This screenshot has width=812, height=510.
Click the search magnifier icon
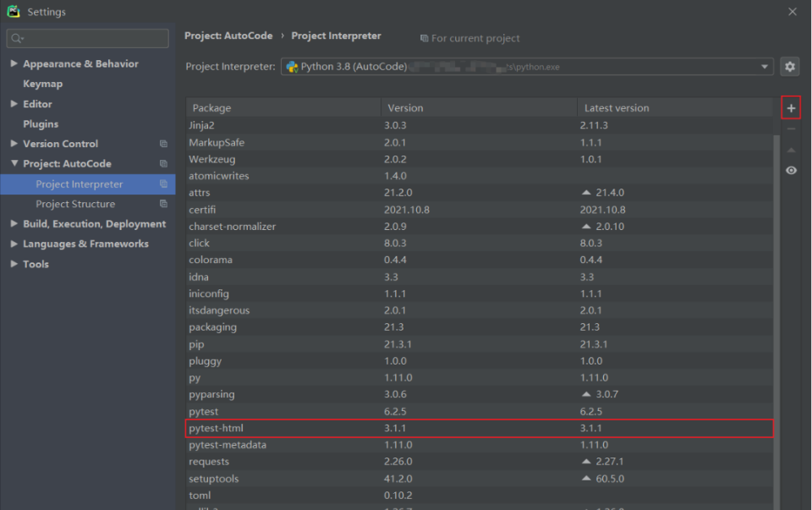pos(17,38)
